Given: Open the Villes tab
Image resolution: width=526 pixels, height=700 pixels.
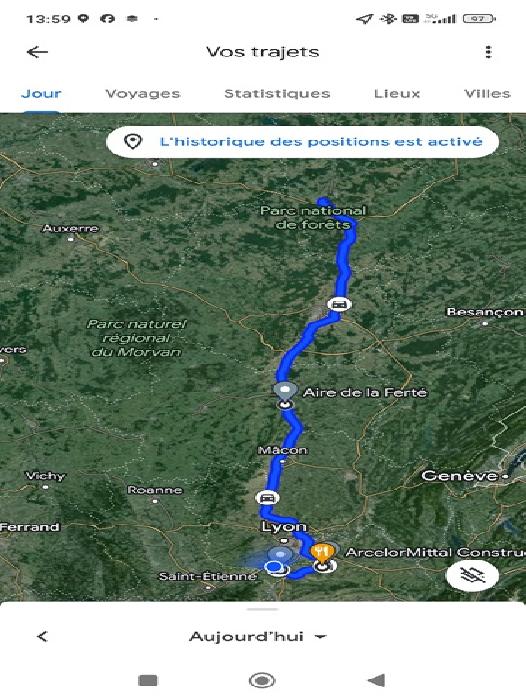Looking at the screenshot, I should [x=487, y=94].
